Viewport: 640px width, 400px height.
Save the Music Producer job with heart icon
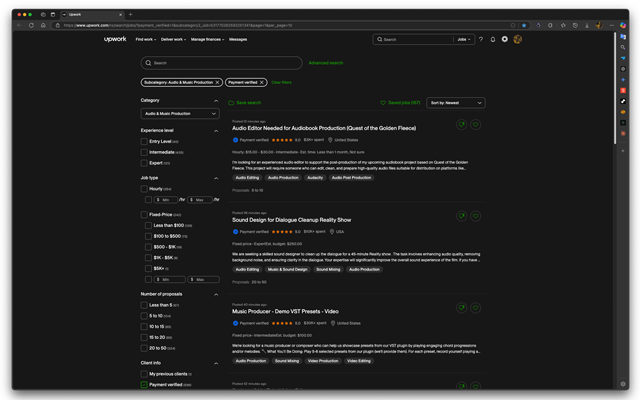click(x=476, y=308)
